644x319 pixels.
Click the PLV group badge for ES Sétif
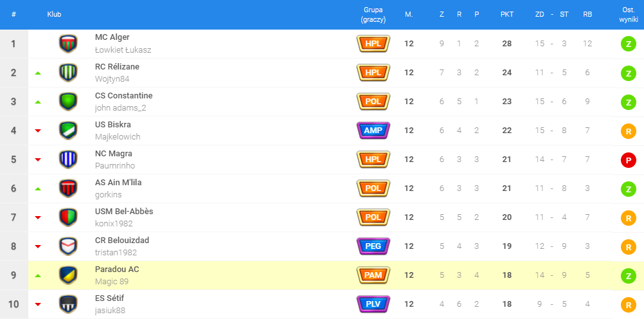373,304
